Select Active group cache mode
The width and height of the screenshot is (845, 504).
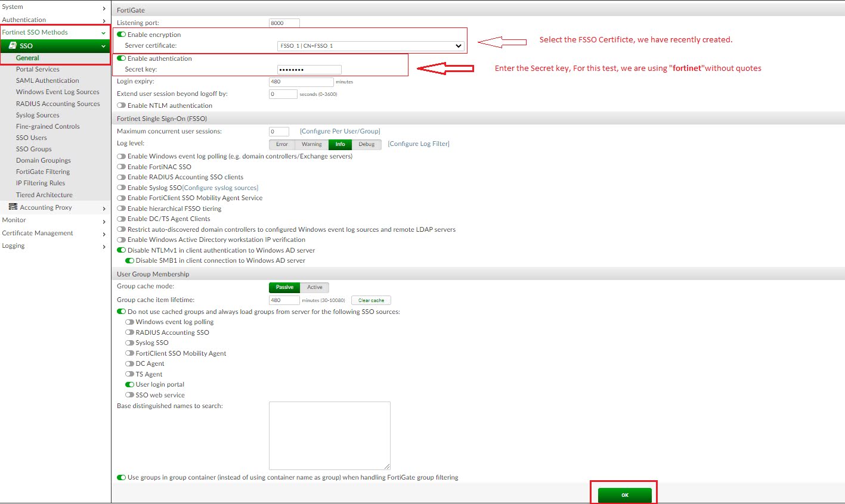[x=315, y=287]
